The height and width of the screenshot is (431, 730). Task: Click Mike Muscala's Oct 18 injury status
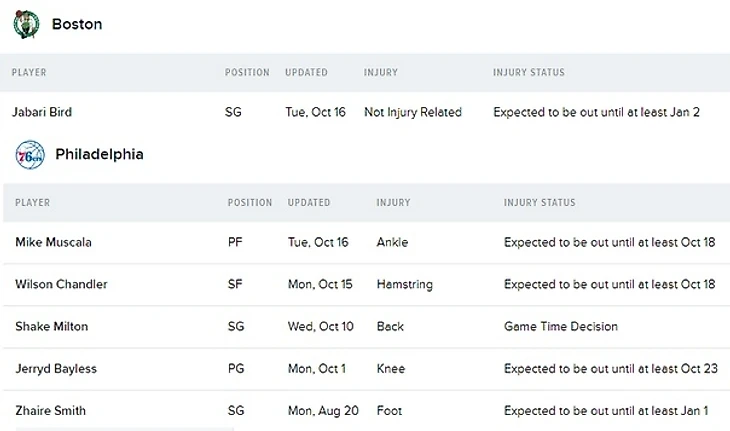pyautogui.click(x=609, y=242)
